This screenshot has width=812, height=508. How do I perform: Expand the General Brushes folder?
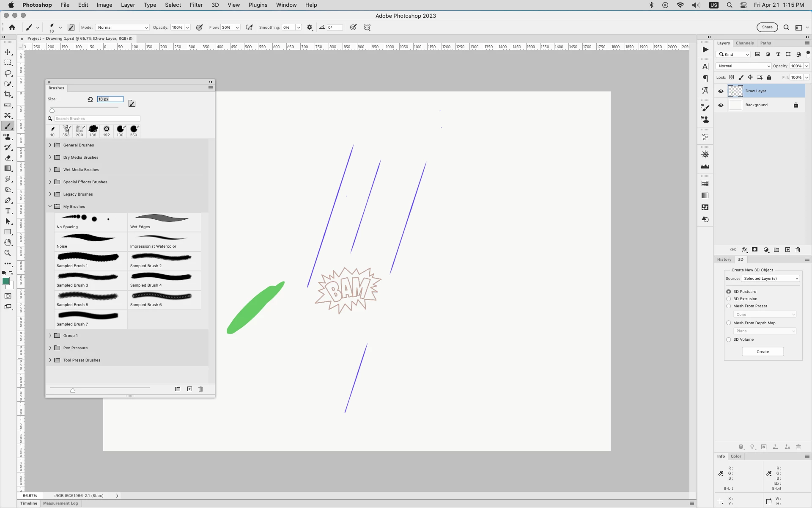tap(50, 145)
